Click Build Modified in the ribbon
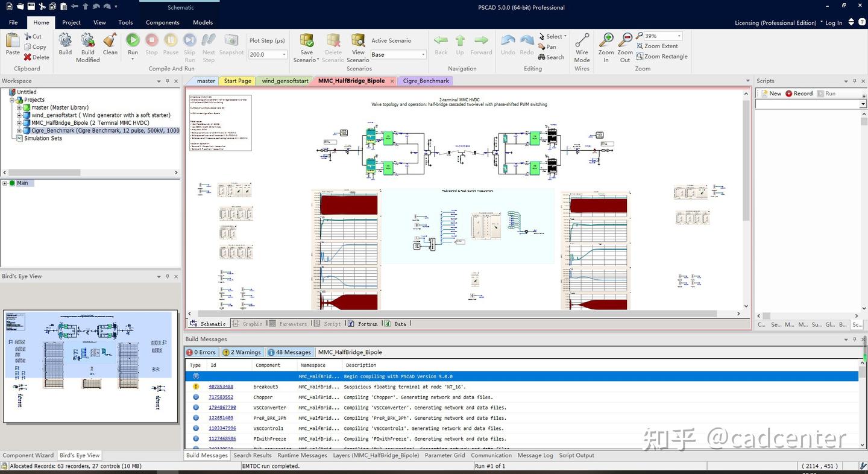868x474 pixels. coord(88,48)
